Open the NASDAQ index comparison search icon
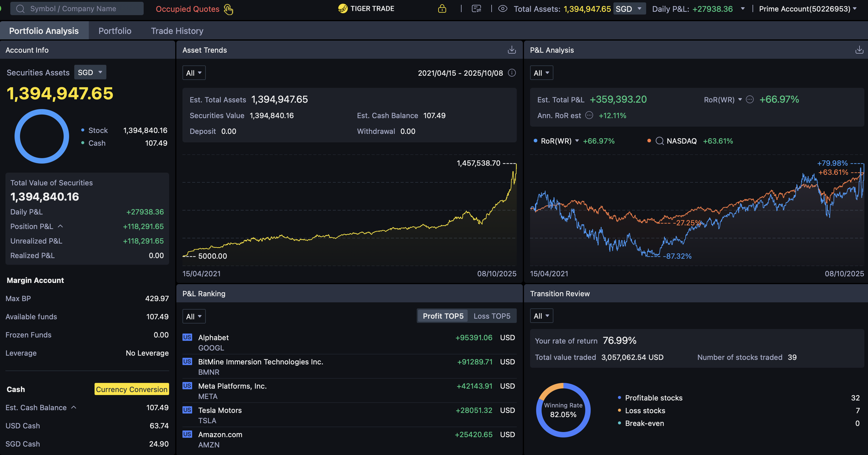This screenshot has width=868, height=455. coord(659,141)
